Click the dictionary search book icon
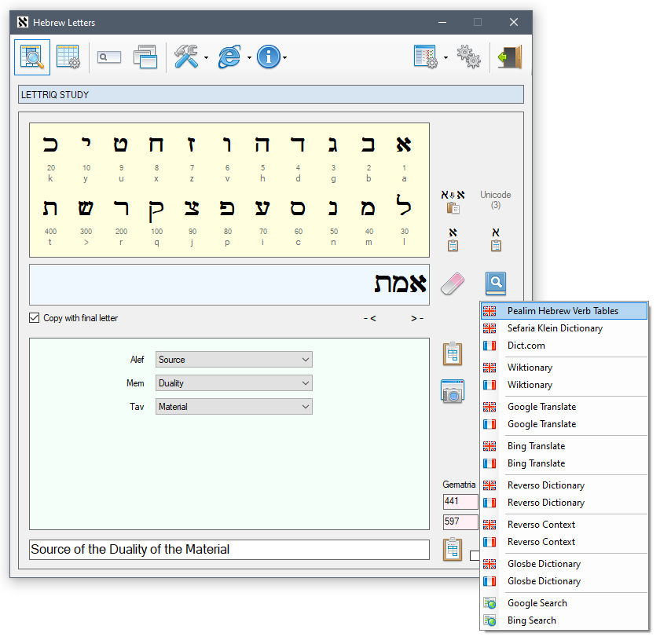The image size is (660, 644). click(x=496, y=283)
